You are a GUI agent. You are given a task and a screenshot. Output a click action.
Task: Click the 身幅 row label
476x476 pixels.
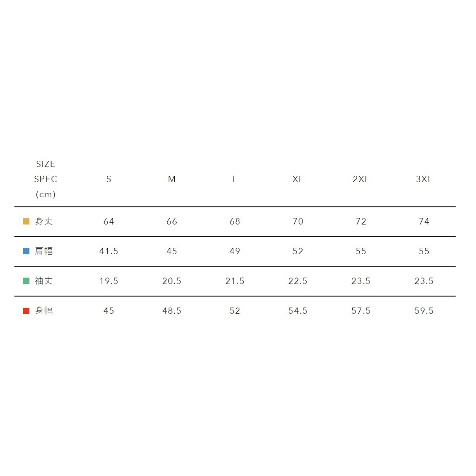44,311
